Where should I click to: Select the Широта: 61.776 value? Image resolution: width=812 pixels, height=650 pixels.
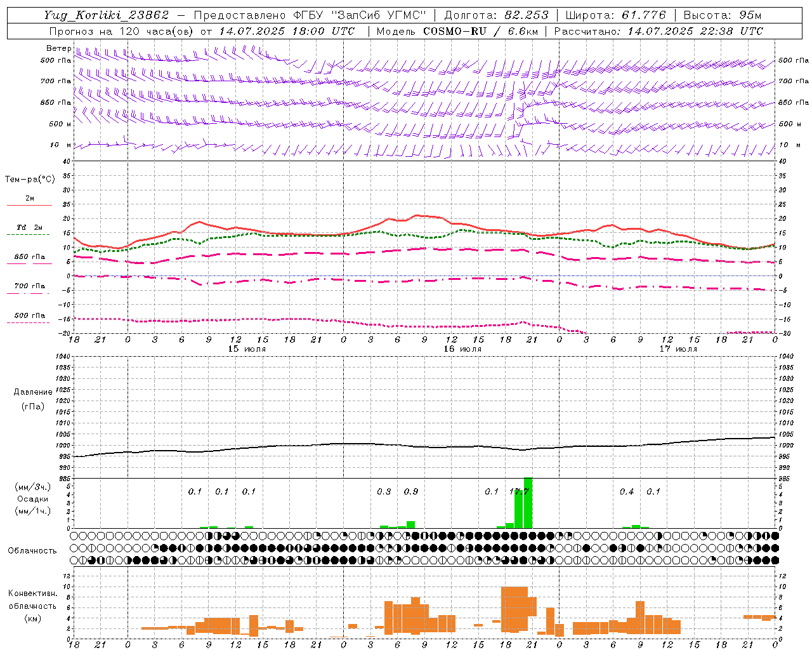tap(615, 15)
